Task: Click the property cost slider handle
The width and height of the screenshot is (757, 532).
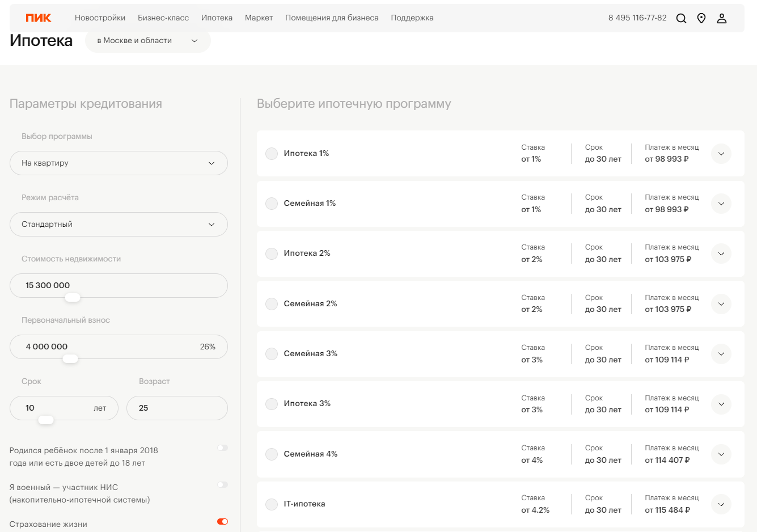Action: (x=73, y=297)
